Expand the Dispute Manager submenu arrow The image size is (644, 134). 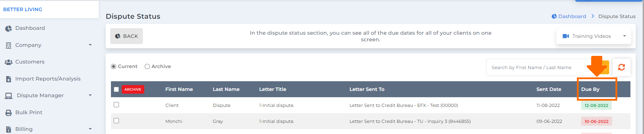pyautogui.click(x=90, y=95)
